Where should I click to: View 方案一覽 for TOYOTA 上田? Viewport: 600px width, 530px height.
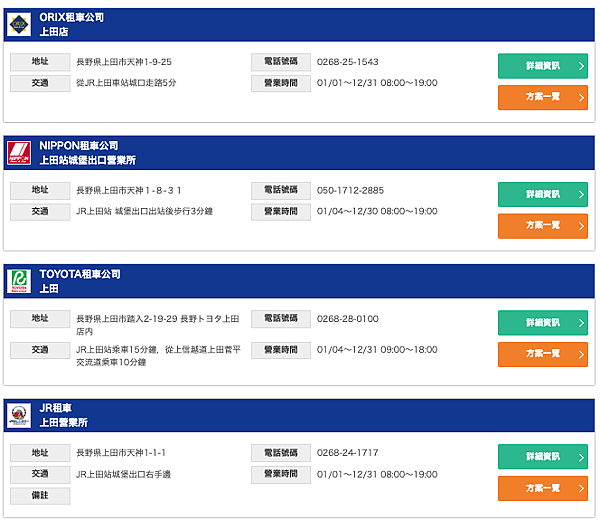pos(543,354)
